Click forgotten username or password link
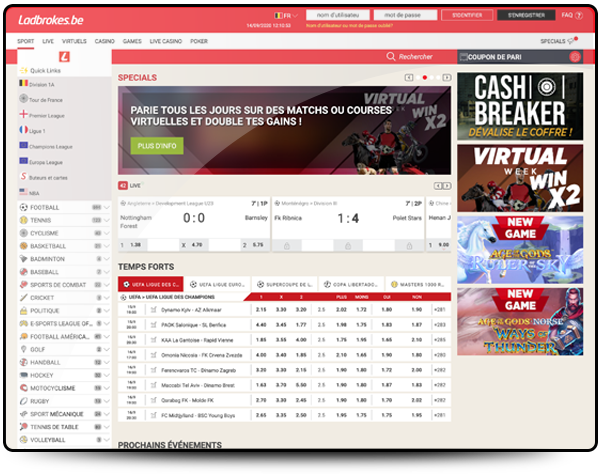The image size is (600, 474). pyautogui.click(x=349, y=26)
